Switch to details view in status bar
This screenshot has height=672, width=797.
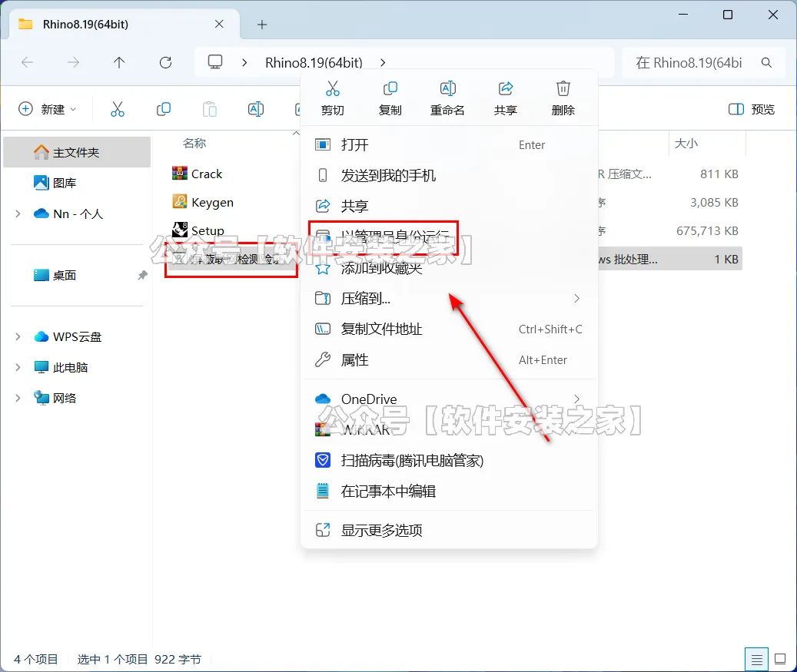(756, 659)
